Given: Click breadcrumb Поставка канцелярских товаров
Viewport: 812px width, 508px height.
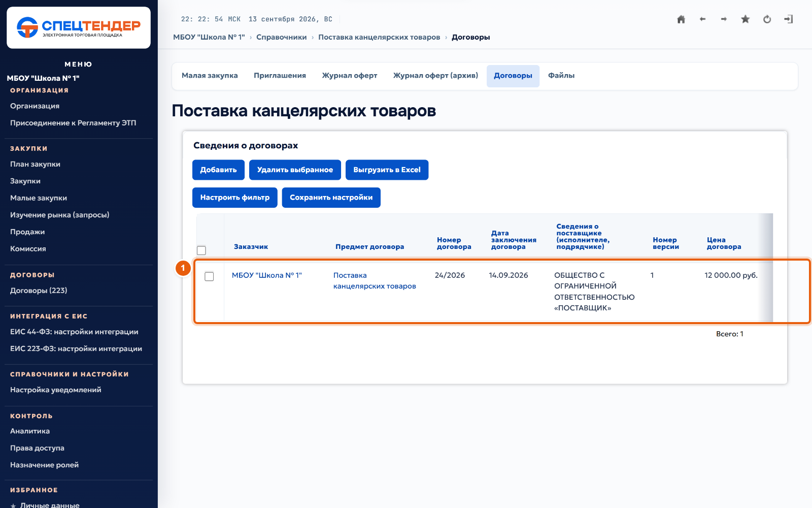Looking at the screenshot, I should point(379,37).
